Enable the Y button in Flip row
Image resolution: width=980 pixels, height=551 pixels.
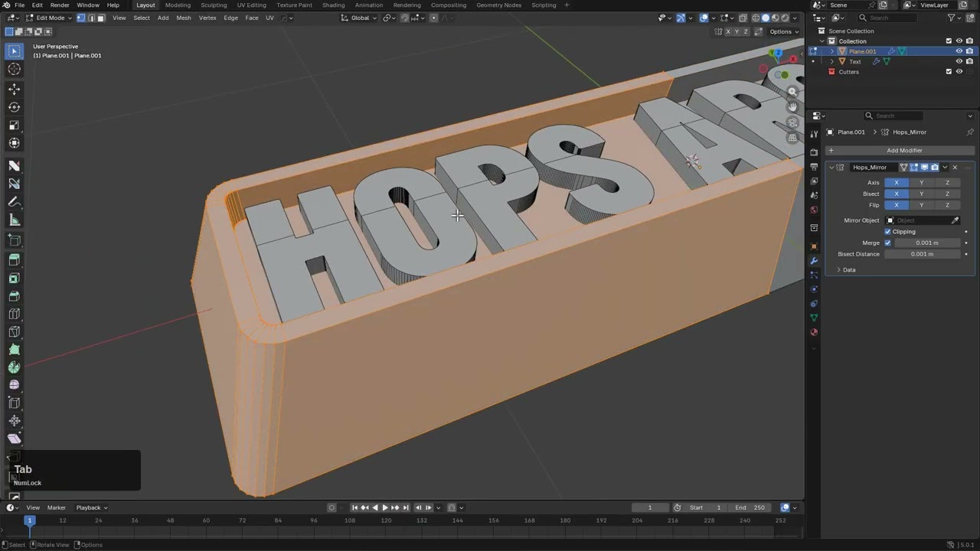coord(922,205)
